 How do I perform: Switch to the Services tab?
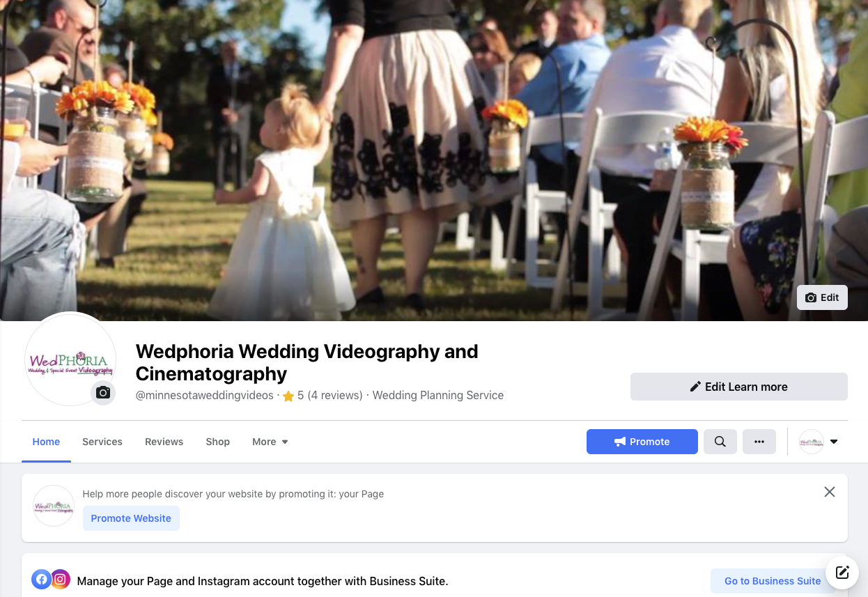click(x=102, y=442)
